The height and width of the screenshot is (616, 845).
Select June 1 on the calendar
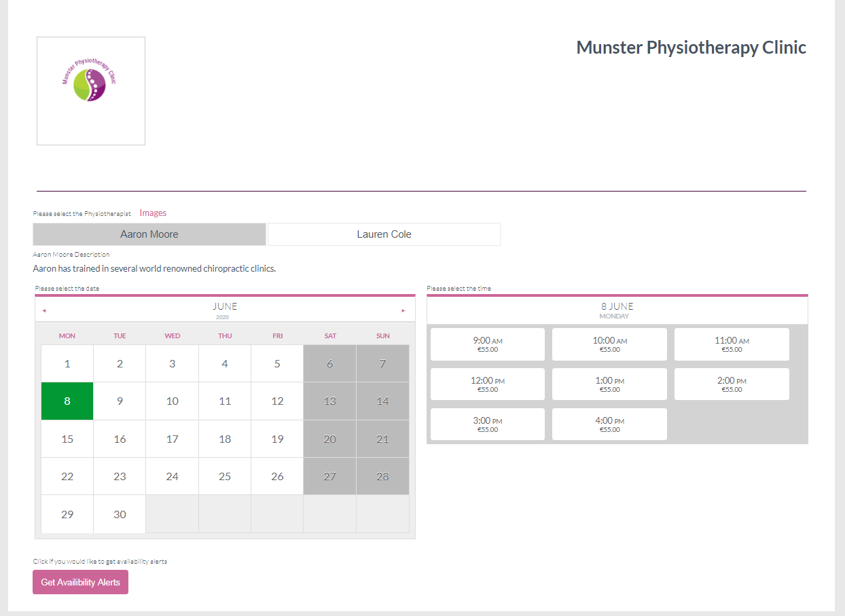coord(67,363)
